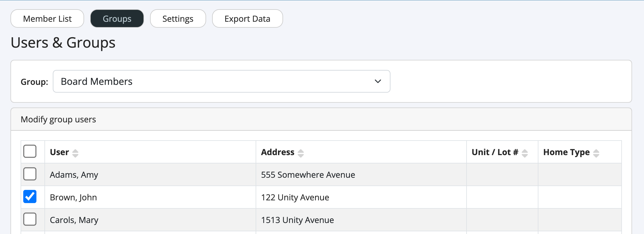Click the Users & Groups page heading
Image resolution: width=644 pixels, height=234 pixels.
tap(63, 43)
